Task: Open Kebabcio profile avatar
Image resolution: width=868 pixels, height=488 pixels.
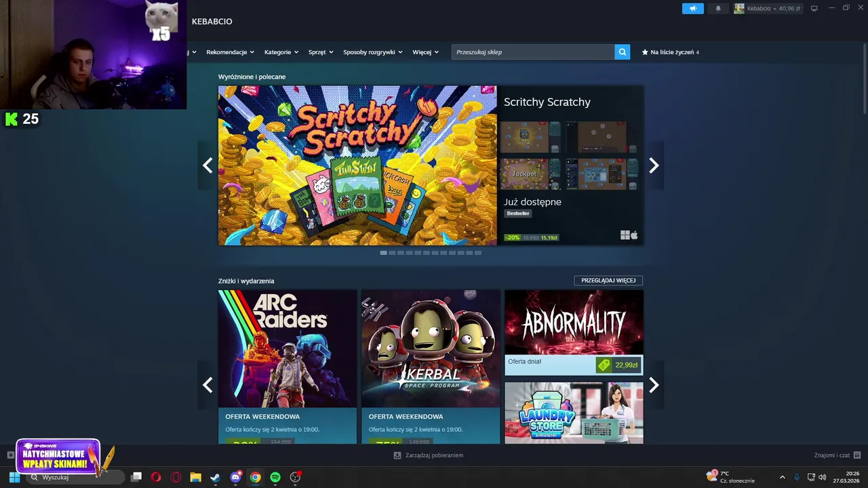Action: [739, 8]
